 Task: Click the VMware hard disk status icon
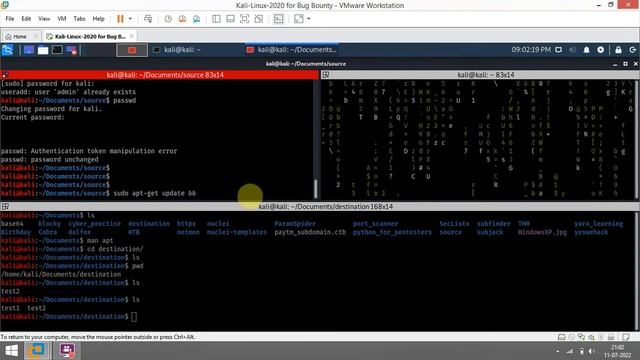tap(562, 337)
